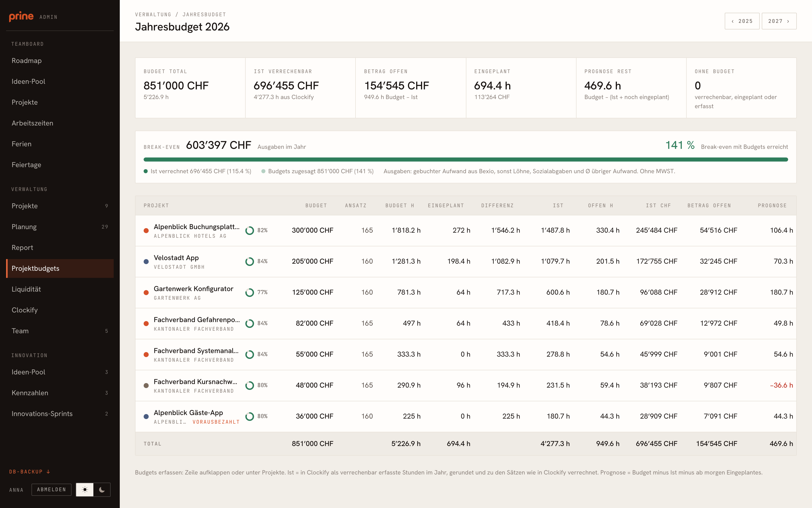
Task: Open Kennzahlen page
Action: (60, 393)
